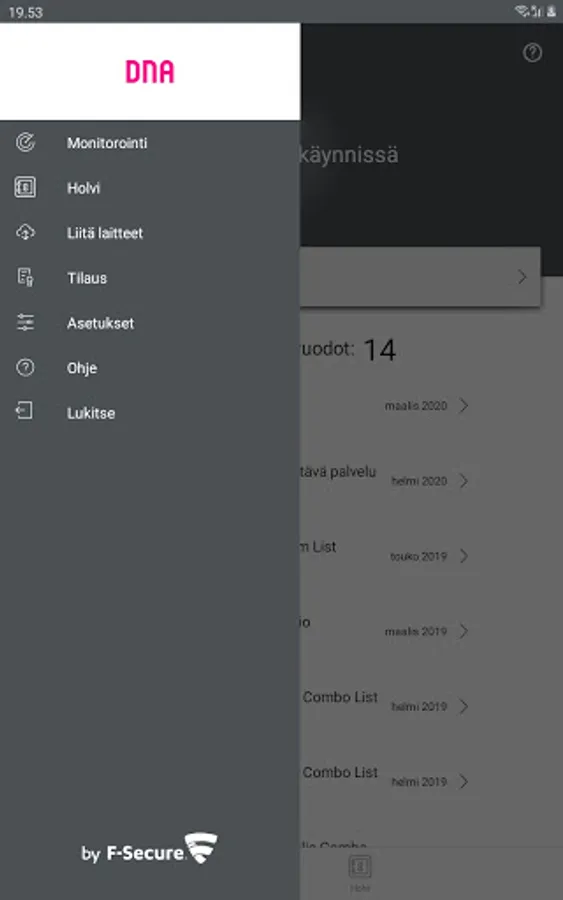Tap the Liitä laitteet cloud icon
Screen dimensions: 563x900
coord(25,232)
